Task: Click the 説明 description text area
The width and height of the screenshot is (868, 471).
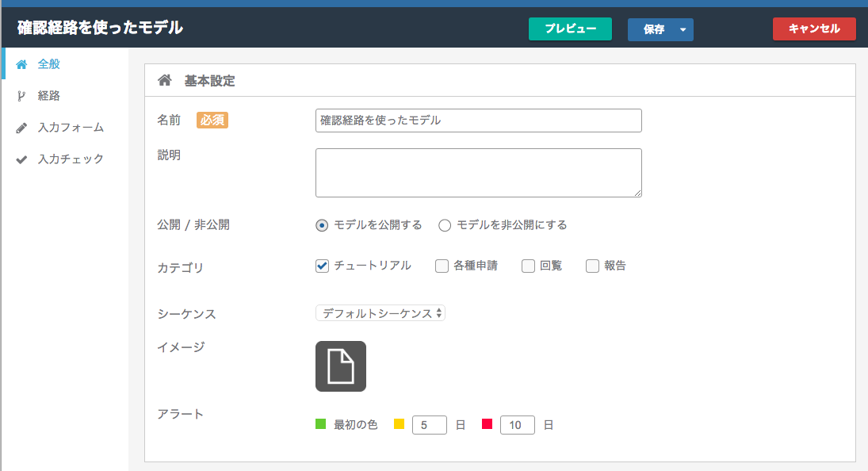Action: click(x=478, y=173)
